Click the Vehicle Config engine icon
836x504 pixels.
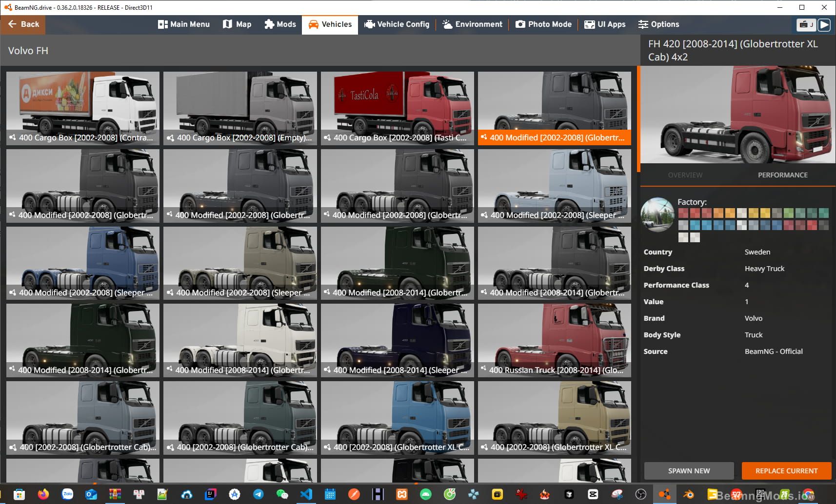(369, 24)
